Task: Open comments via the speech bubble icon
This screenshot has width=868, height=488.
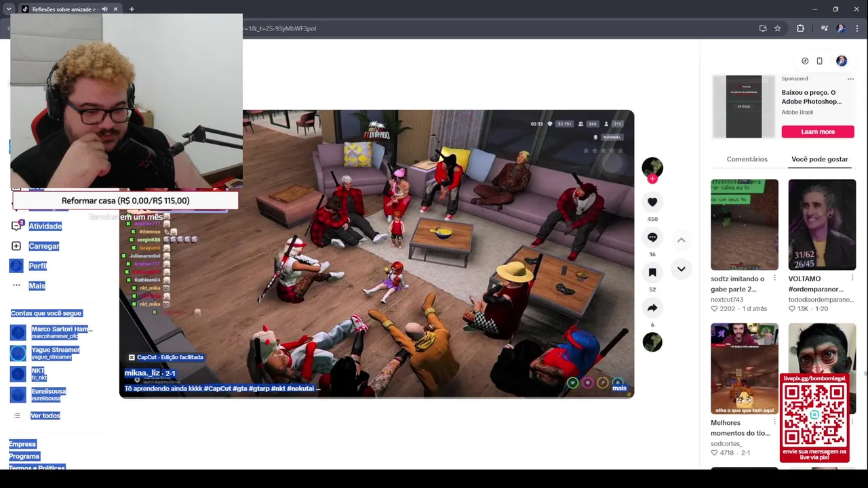Action: 652,237
